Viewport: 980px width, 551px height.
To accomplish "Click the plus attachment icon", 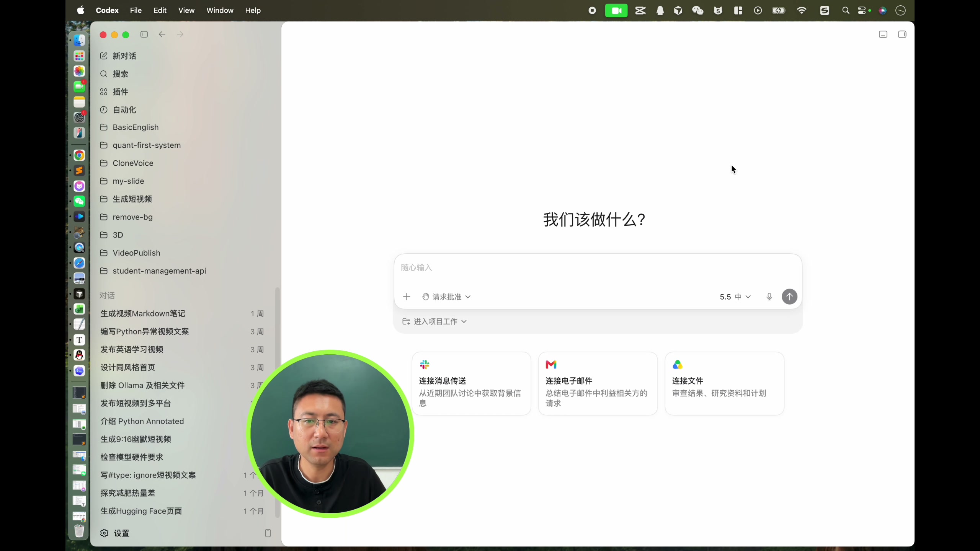I will (407, 297).
